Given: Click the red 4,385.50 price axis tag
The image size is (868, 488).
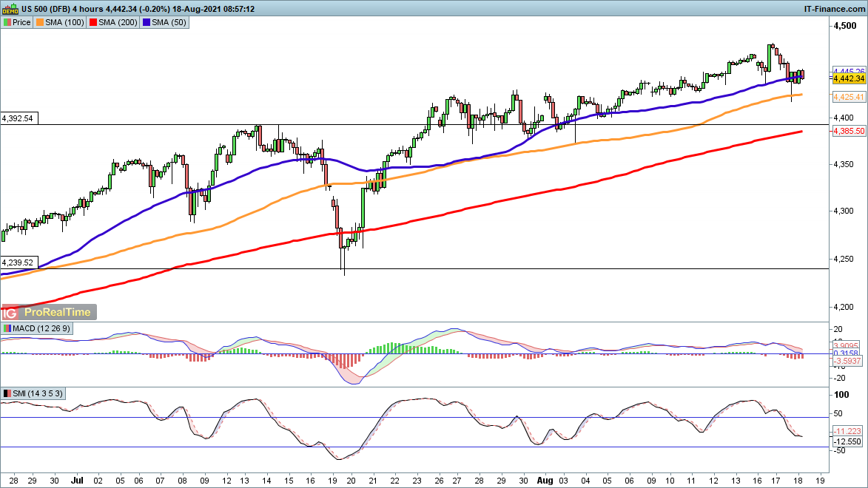Looking at the screenshot, I should pos(849,131).
